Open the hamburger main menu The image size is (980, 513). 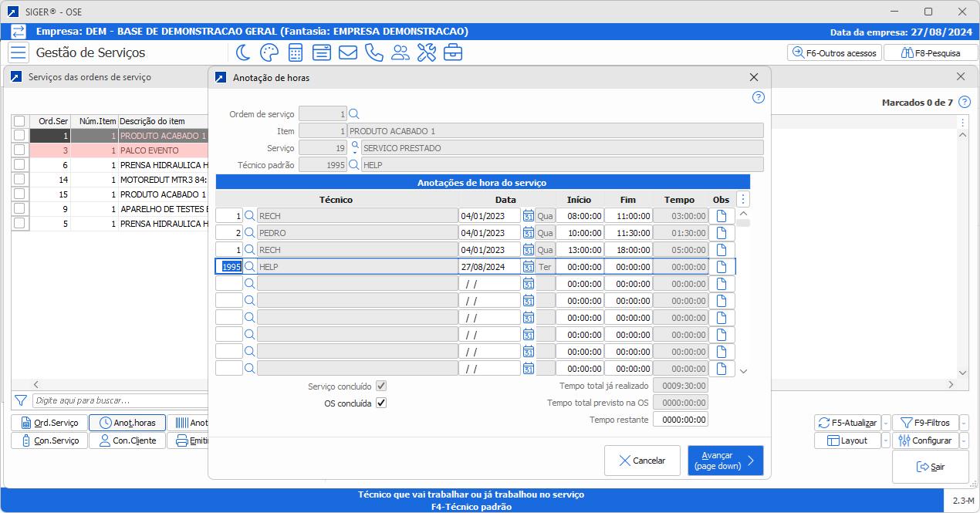click(x=19, y=52)
